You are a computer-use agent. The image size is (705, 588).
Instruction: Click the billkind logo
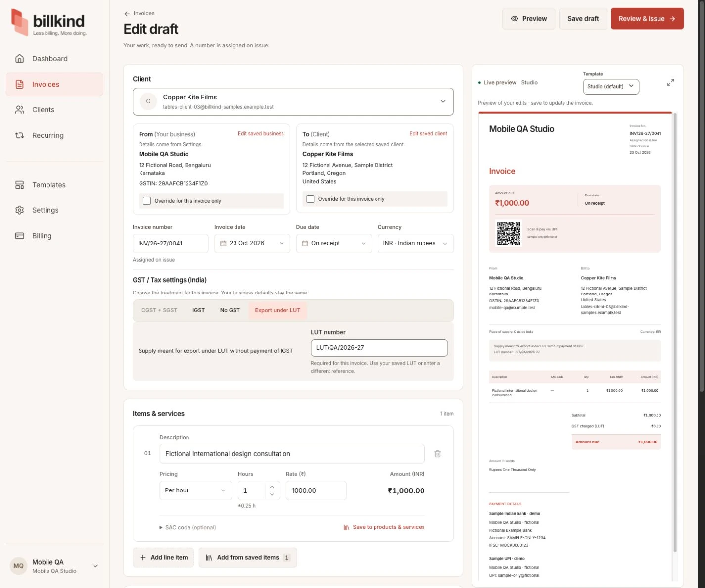(x=48, y=22)
